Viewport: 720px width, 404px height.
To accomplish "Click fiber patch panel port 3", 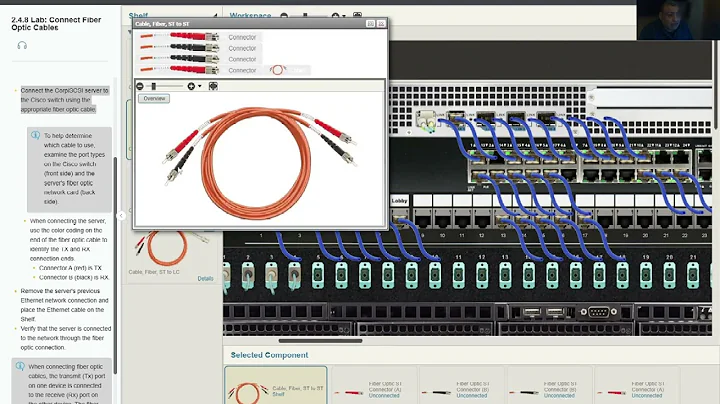I will (271, 275).
